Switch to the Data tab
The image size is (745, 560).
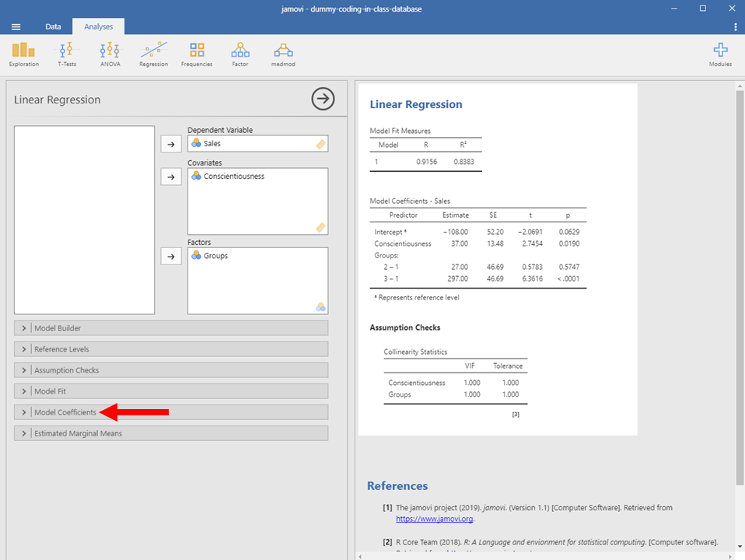pos(53,26)
